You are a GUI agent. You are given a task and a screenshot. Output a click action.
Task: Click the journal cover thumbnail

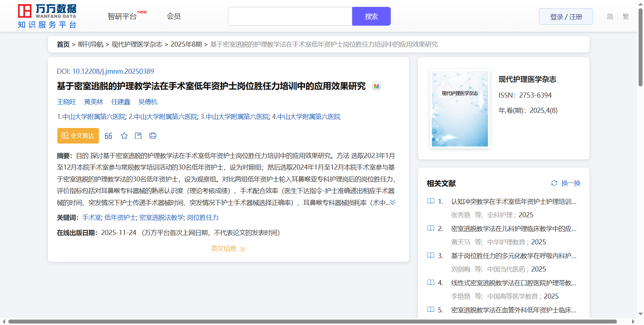[460, 109]
